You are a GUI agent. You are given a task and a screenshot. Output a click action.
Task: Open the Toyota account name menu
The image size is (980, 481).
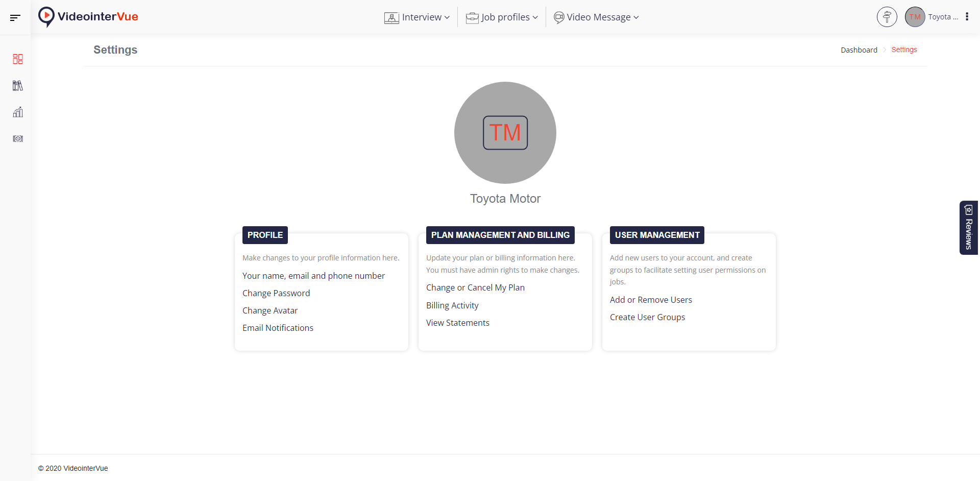[x=943, y=17]
